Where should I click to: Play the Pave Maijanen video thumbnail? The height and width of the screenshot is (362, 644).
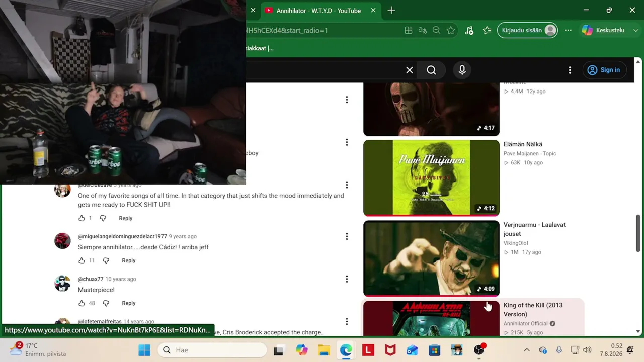[431, 178]
